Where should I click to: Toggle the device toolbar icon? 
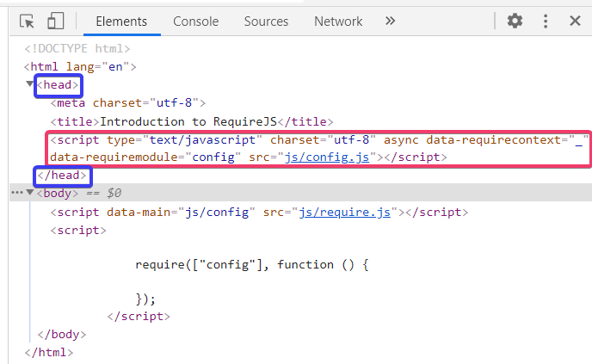[x=56, y=22]
